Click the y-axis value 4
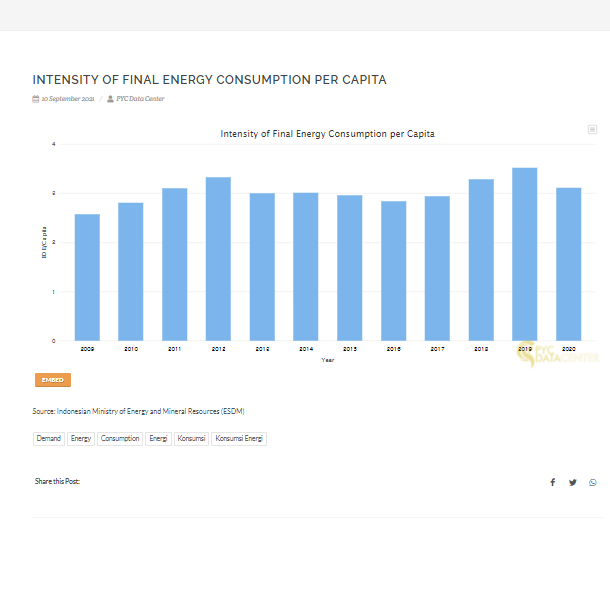The width and height of the screenshot is (610, 610). click(54, 144)
